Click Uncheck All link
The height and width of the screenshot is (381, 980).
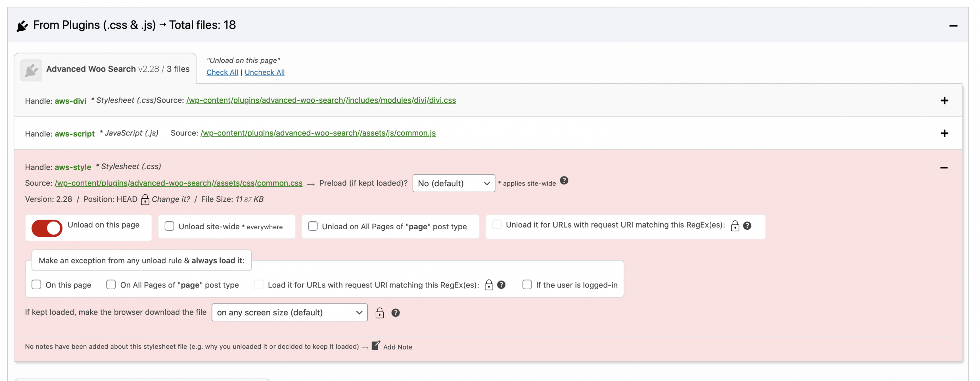(264, 72)
